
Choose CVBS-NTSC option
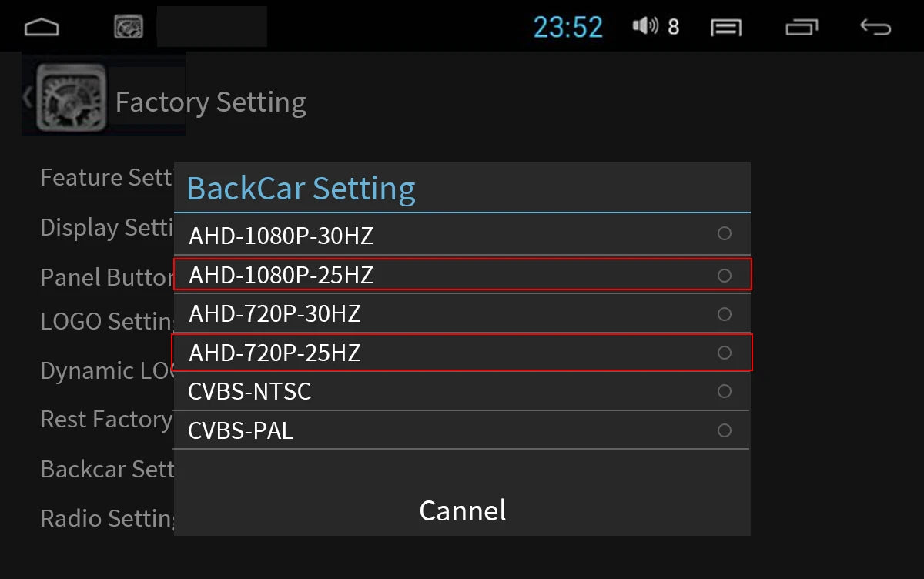[x=462, y=391]
